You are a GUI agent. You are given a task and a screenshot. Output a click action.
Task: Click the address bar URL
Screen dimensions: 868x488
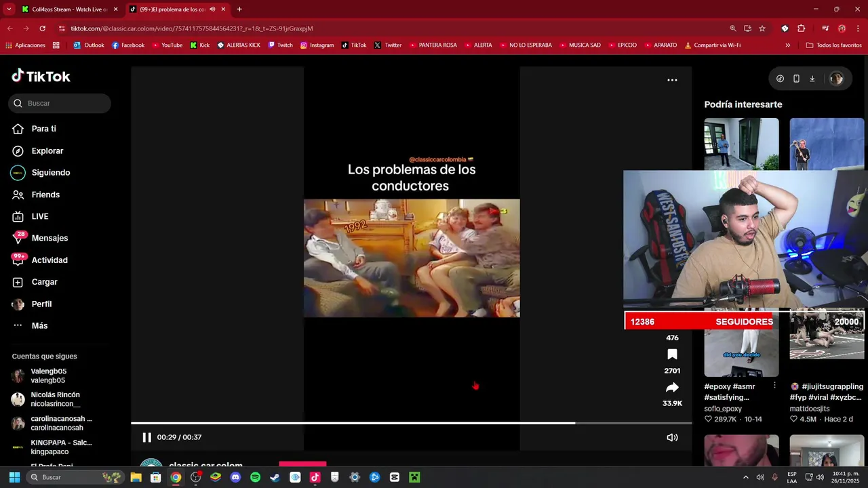[192, 28]
